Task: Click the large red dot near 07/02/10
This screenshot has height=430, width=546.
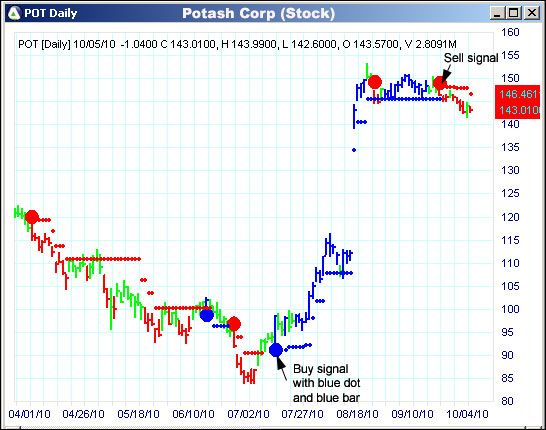Action: pyautogui.click(x=234, y=324)
